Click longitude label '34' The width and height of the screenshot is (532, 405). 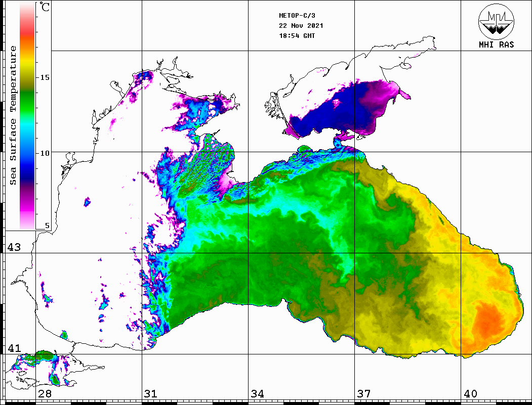tap(257, 393)
